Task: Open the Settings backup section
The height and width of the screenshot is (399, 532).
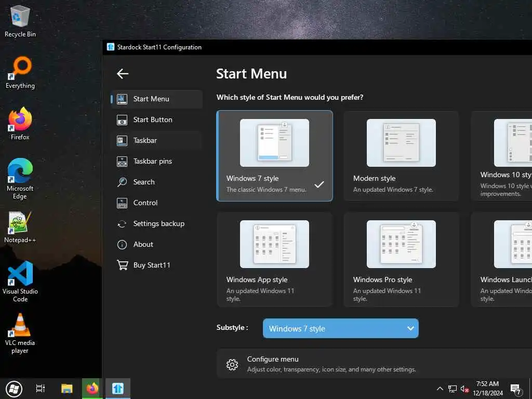Action: click(x=157, y=224)
